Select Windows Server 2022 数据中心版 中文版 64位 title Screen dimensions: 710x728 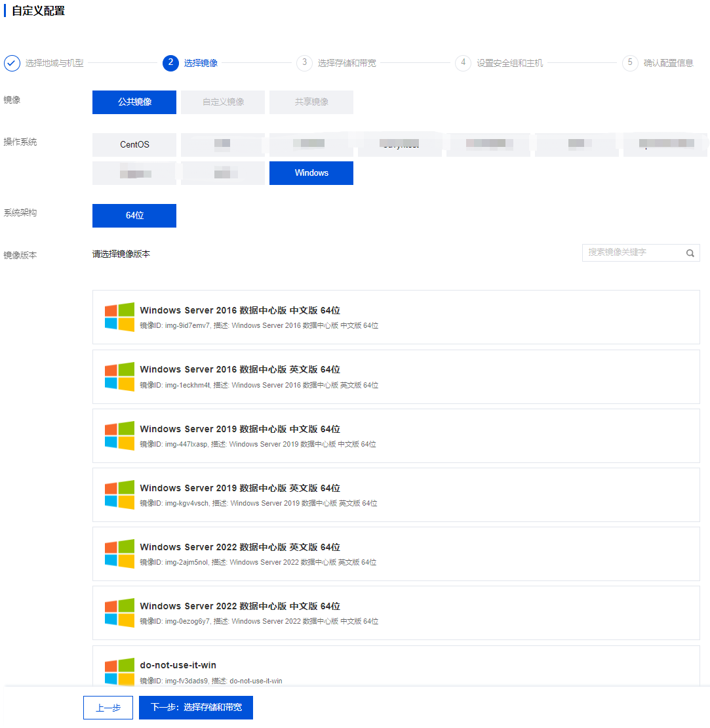(240, 606)
